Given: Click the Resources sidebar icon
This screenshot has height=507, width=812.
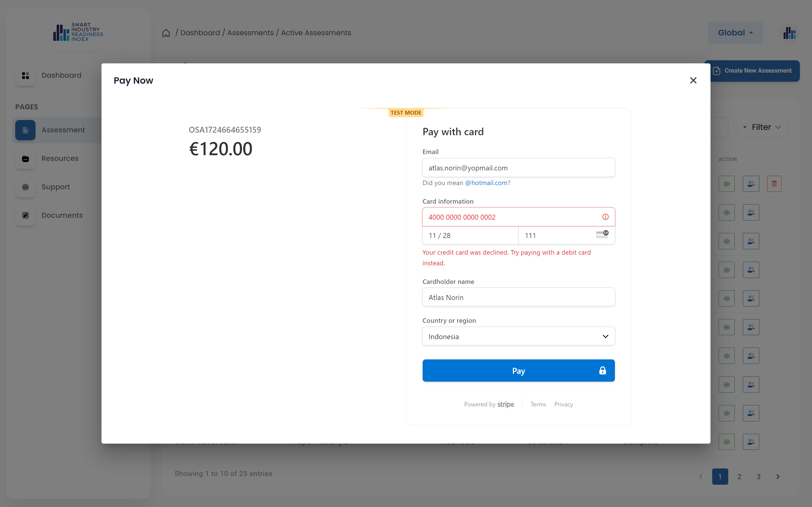Looking at the screenshot, I should pos(25,159).
